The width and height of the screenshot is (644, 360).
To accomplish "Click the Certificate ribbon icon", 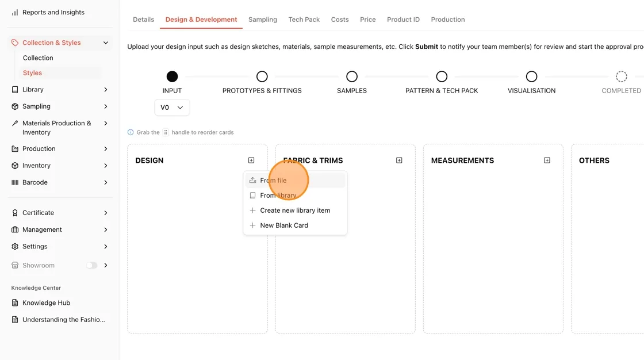I will (15, 213).
